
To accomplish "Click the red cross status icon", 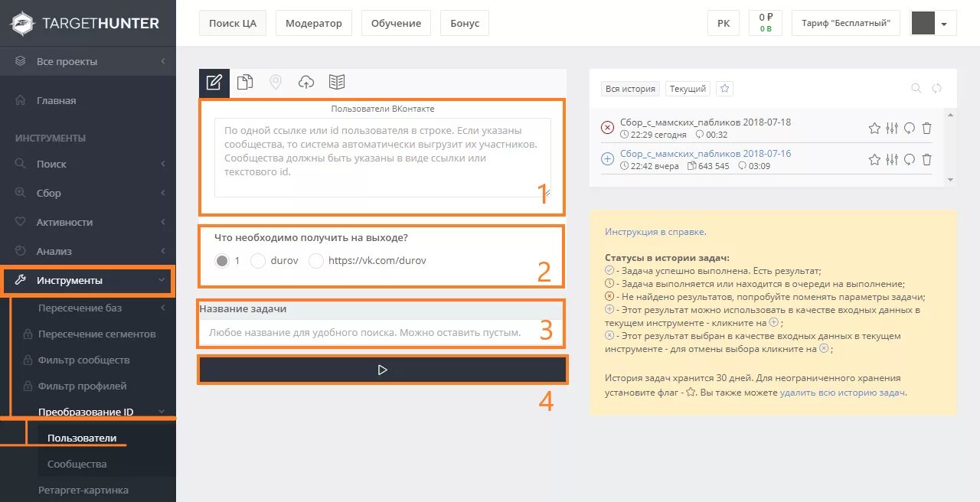I will 608,128.
